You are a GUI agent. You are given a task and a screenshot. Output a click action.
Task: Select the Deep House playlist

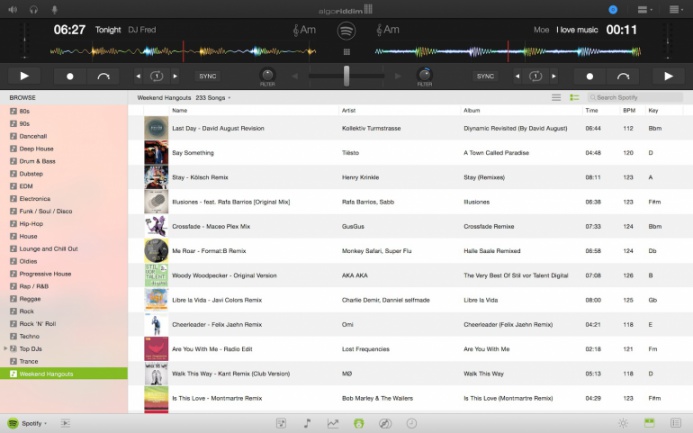64,149
